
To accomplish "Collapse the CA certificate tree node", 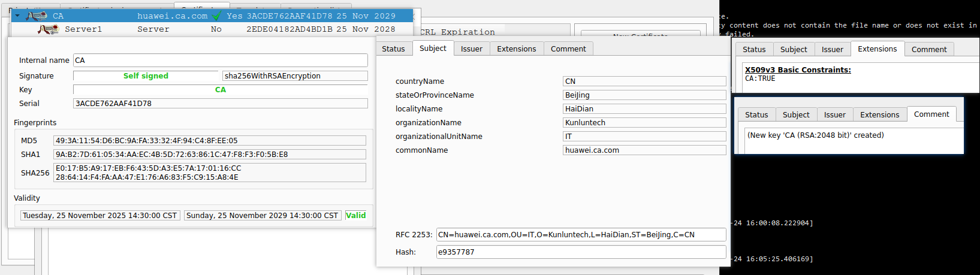I will 18,16.
